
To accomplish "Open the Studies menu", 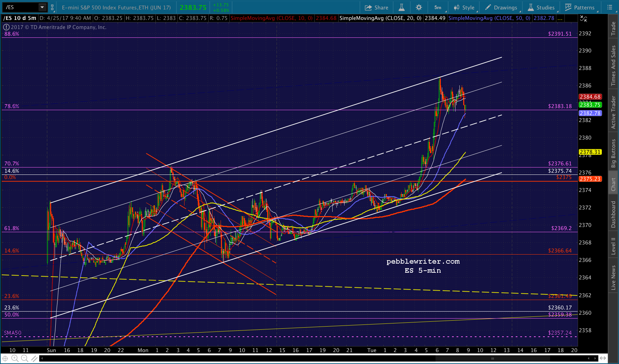I will [541, 7].
